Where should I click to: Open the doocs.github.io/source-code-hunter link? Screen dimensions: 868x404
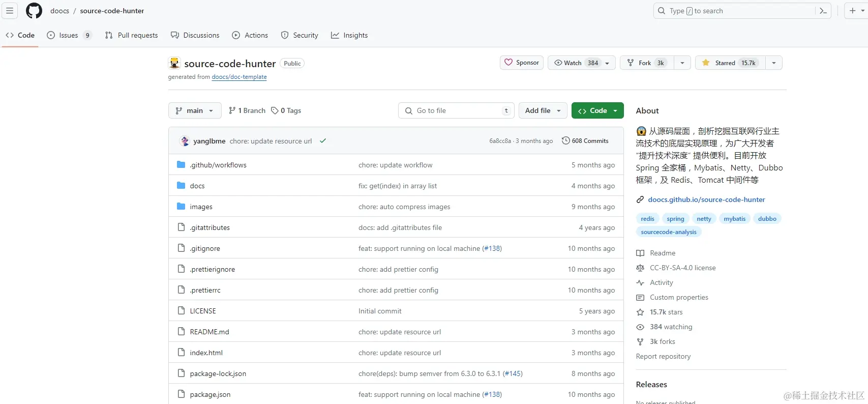[x=706, y=199]
